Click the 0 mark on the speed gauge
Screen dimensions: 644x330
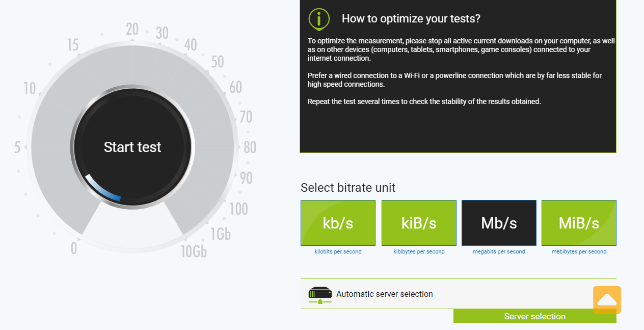(74, 248)
